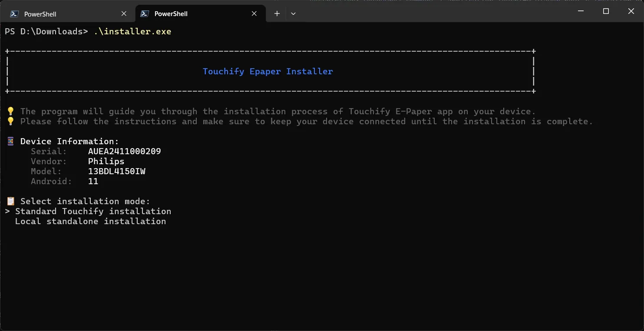The image size is (644, 331).
Task: Click the first tab's PowerShell icon
Action: 14,14
